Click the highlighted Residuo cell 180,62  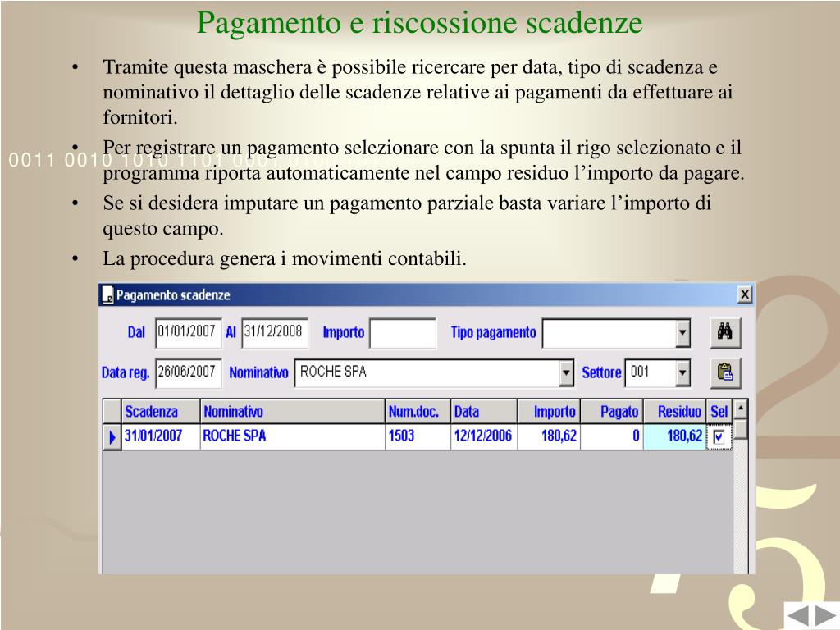[675, 436]
